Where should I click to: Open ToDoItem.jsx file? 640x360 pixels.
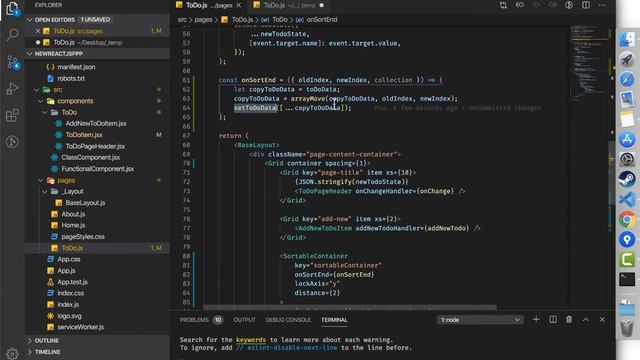[x=84, y=135]
